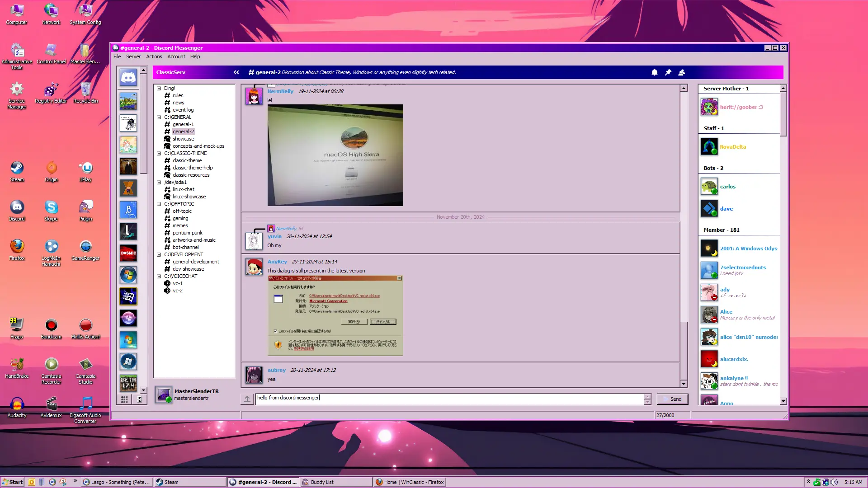Click MasterSlenderTR user avatar
Screen dimensions: 868x488
pos(164,394)
